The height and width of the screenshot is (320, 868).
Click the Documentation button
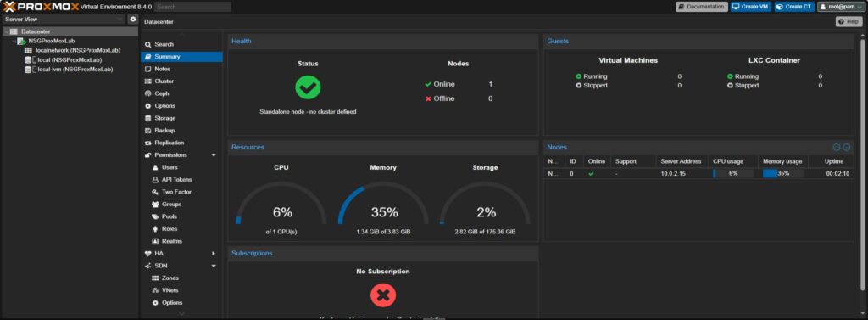coord(701,7)
